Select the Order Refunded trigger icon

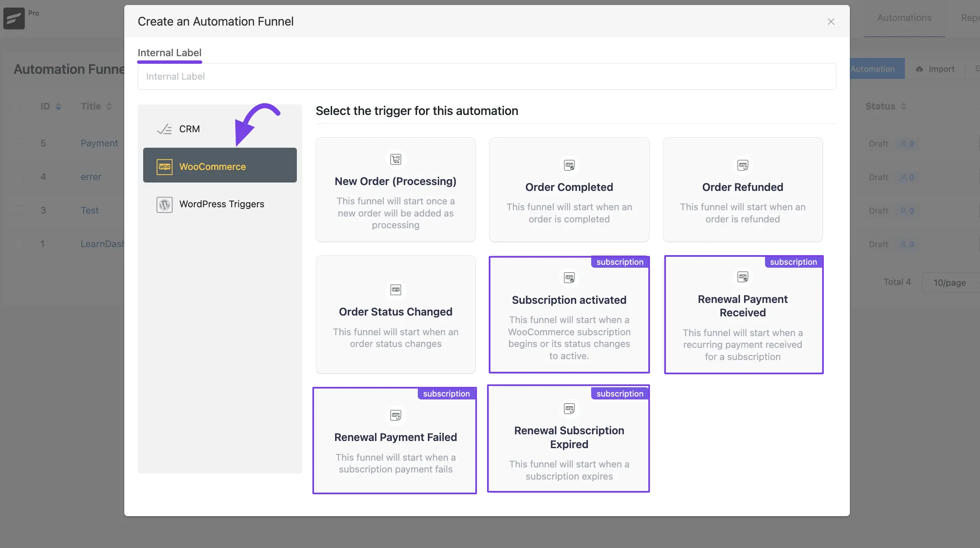tap(742, 165)
